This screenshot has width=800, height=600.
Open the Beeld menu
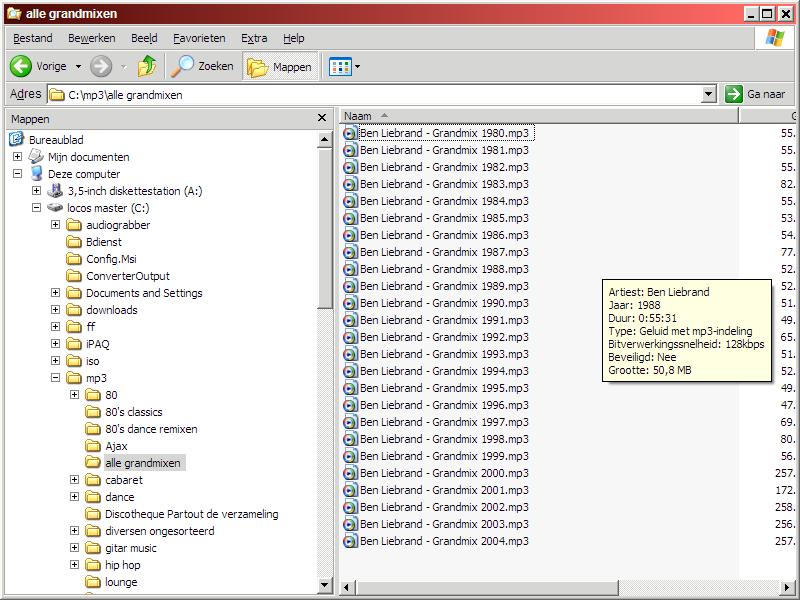144,38
